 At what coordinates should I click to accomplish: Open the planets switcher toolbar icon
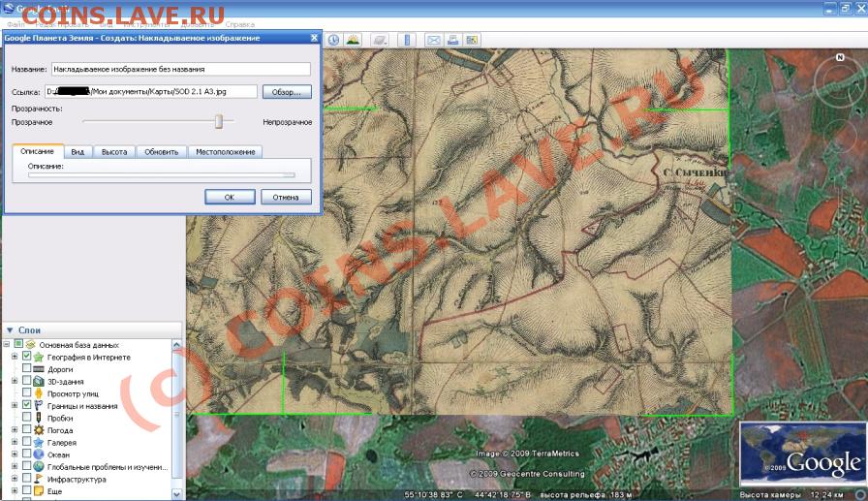coord(380,40)
